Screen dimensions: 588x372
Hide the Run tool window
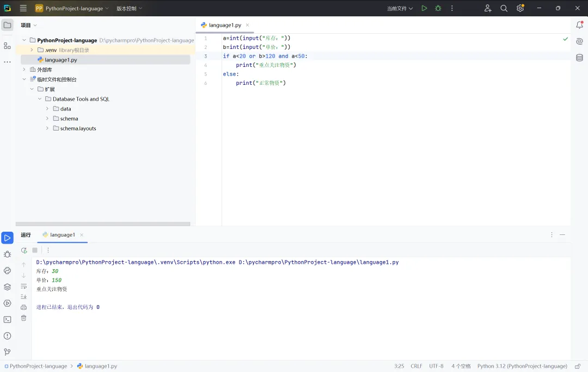tap(562, 234)
